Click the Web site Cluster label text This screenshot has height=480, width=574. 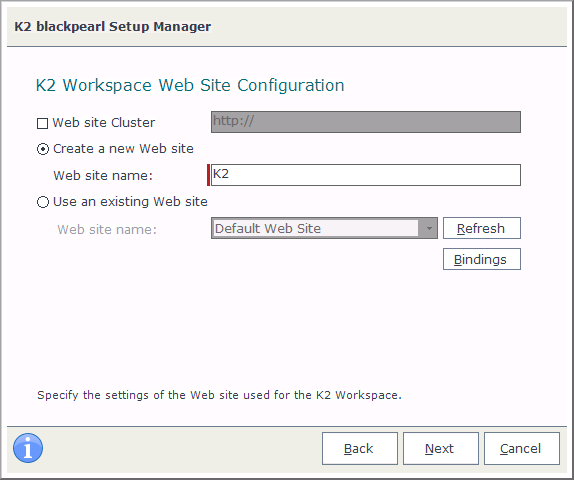(104, 123)
